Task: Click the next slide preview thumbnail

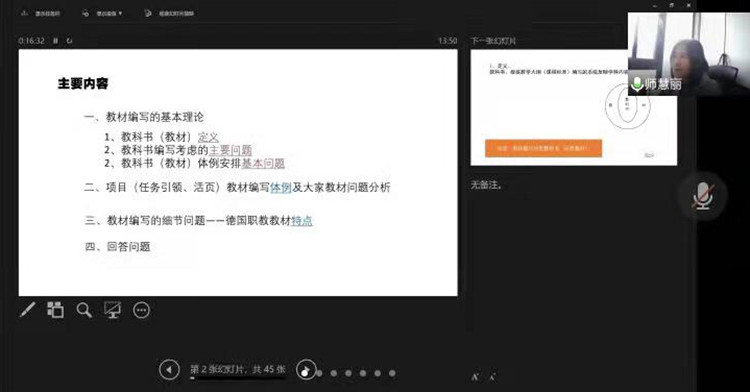Action: click(574, 108)
